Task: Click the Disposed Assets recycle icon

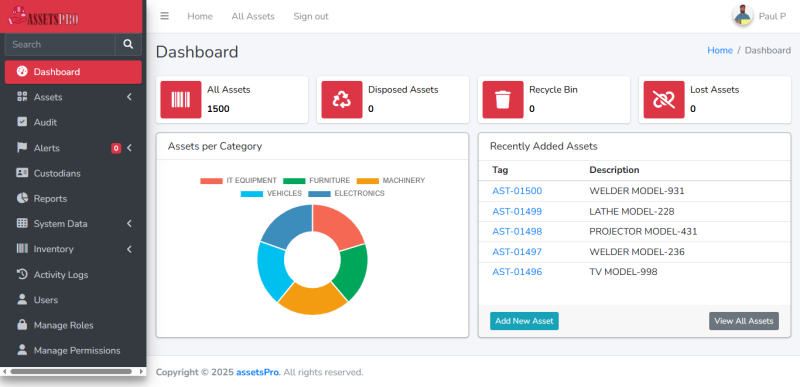Action: pos(342,99)
